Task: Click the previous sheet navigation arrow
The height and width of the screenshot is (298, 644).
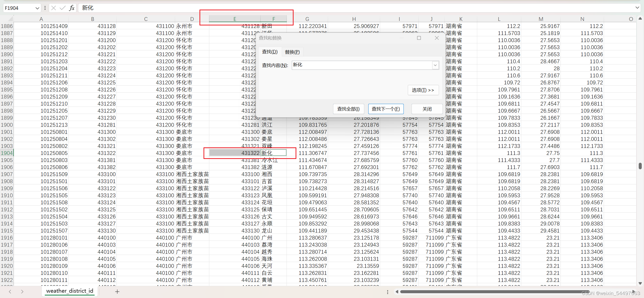Action: (x=10, y=291)
